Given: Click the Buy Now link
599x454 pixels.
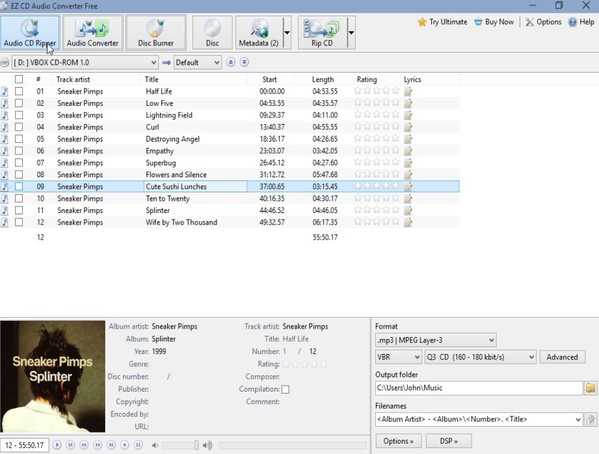Looking at the screenshot, I should tap(494, 22).
